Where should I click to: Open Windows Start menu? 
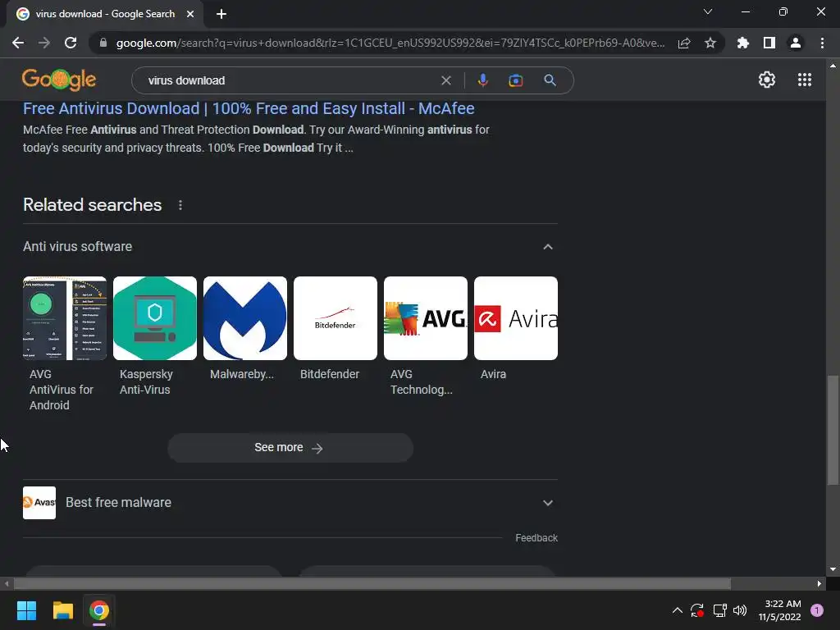26,610
